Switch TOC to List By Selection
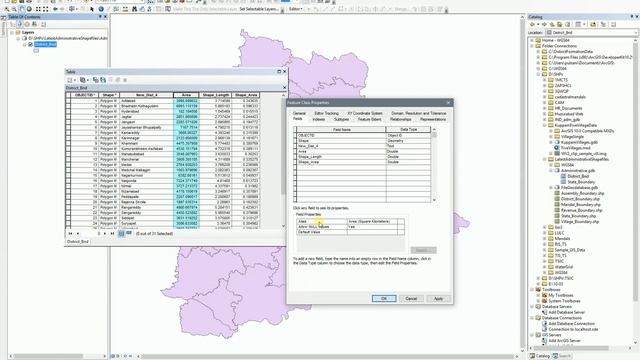 (x=34, y=24)
